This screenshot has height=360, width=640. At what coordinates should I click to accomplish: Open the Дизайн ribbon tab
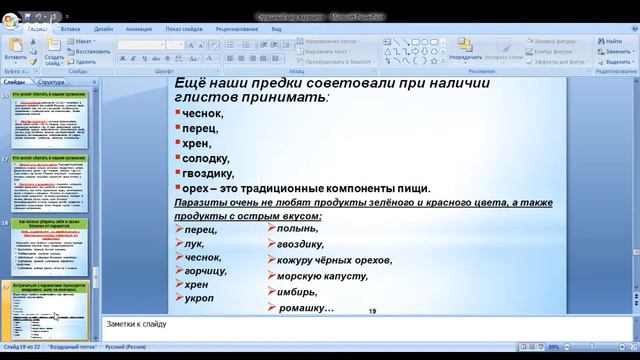pos(103,29)
